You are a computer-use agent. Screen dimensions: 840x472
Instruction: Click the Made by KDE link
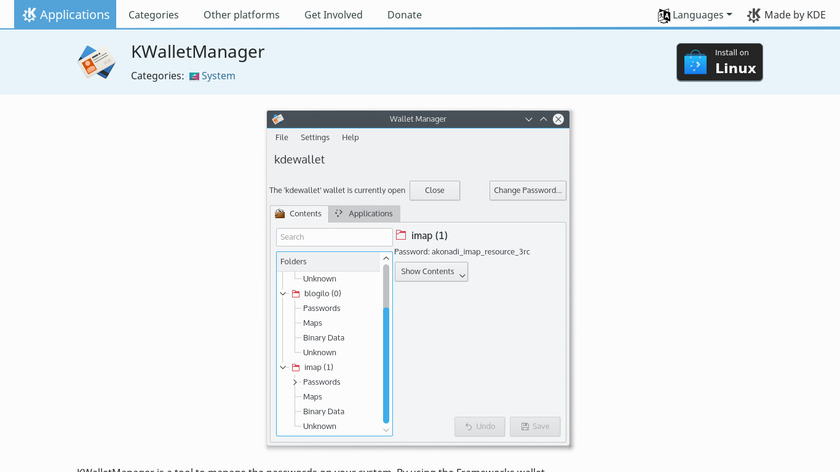786,15
